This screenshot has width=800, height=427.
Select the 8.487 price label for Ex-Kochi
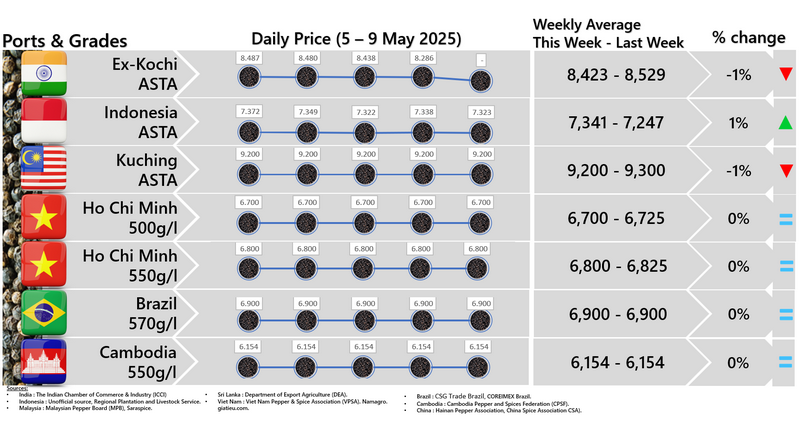click(250, 58)
